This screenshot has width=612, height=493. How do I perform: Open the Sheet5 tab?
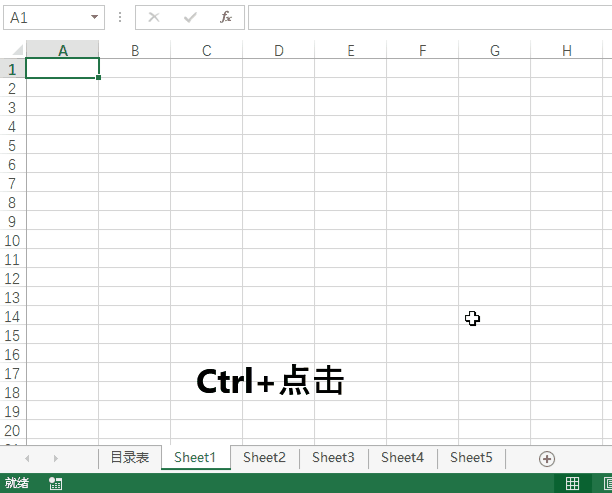[471, 458]
